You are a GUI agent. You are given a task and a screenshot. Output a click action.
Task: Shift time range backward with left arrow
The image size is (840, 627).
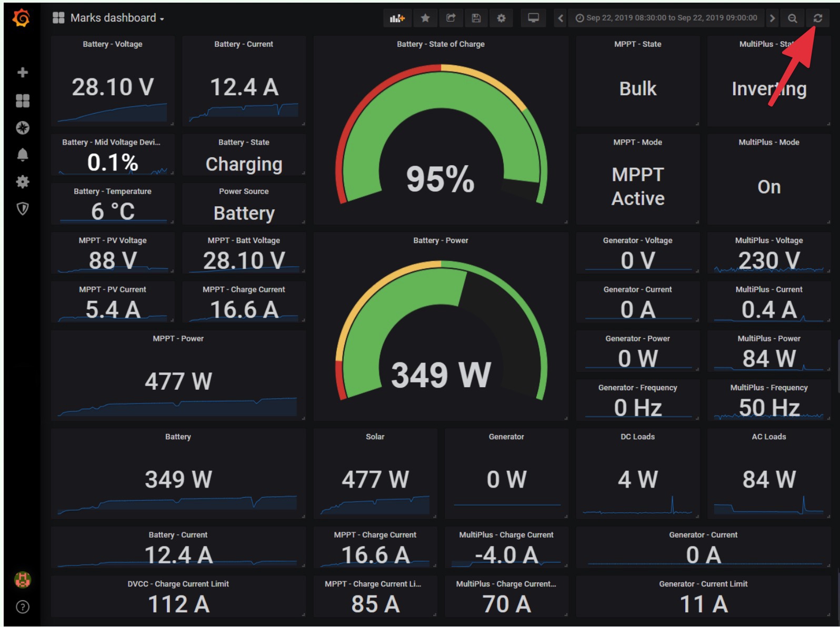pos(561,18)
